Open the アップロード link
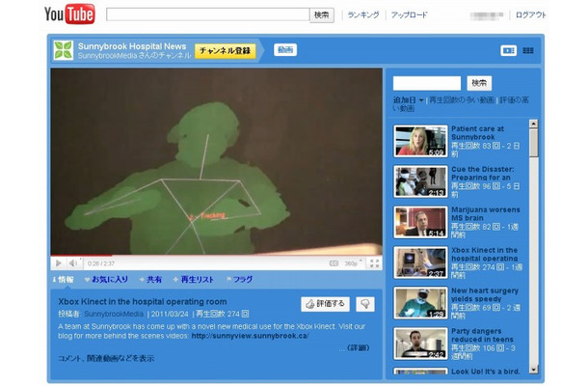The width and height of the screenshot is (588, 386). coord(409,15)
